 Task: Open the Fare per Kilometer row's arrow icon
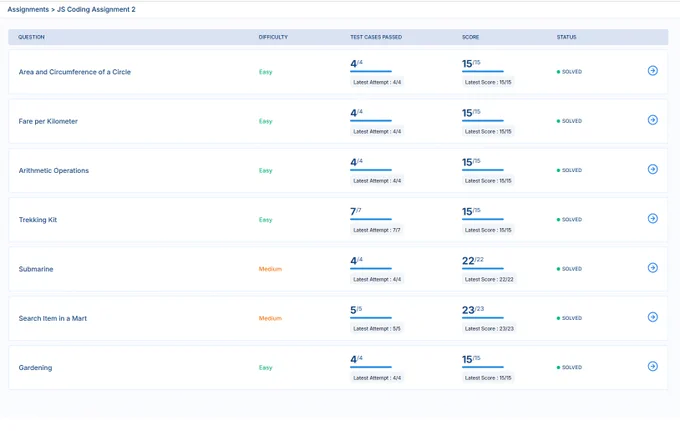click(x=653, y=120)
